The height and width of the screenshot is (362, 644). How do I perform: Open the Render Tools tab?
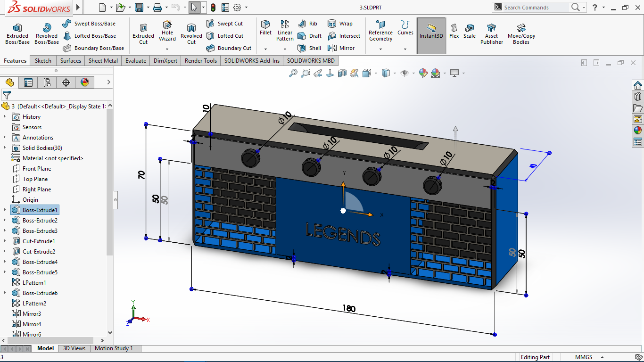coord(201,60)
